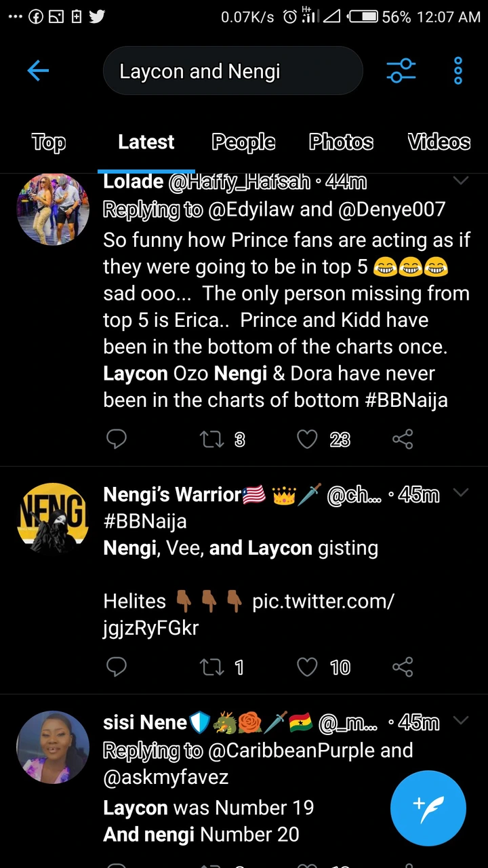
Task: Tap the Laycon and Nengi search field
Action: tap(232, 71)
